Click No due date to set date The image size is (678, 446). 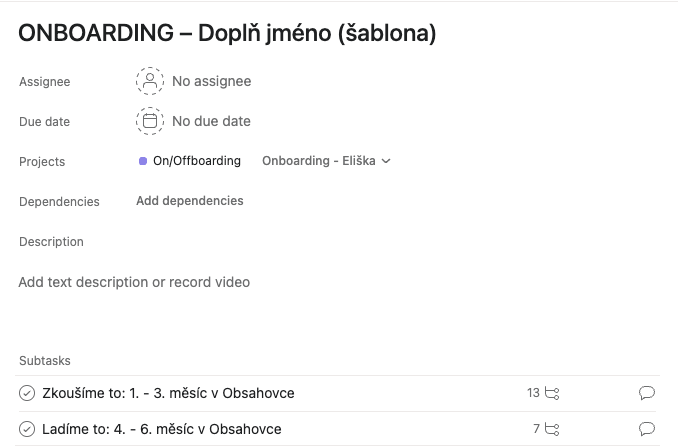[211, 121]
